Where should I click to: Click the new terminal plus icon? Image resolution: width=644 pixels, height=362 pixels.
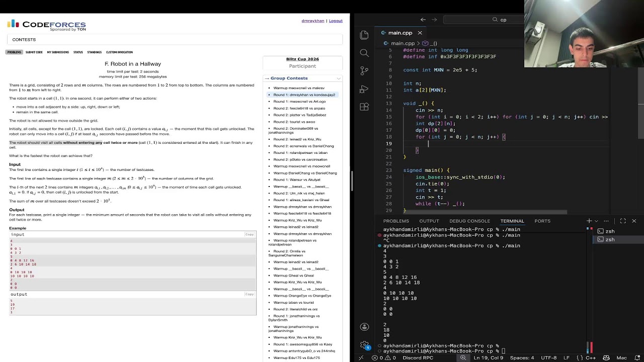[x=589, y=221]
